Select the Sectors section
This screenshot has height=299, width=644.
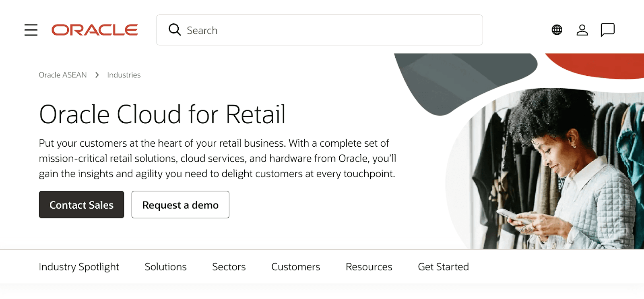pos(229,266)
